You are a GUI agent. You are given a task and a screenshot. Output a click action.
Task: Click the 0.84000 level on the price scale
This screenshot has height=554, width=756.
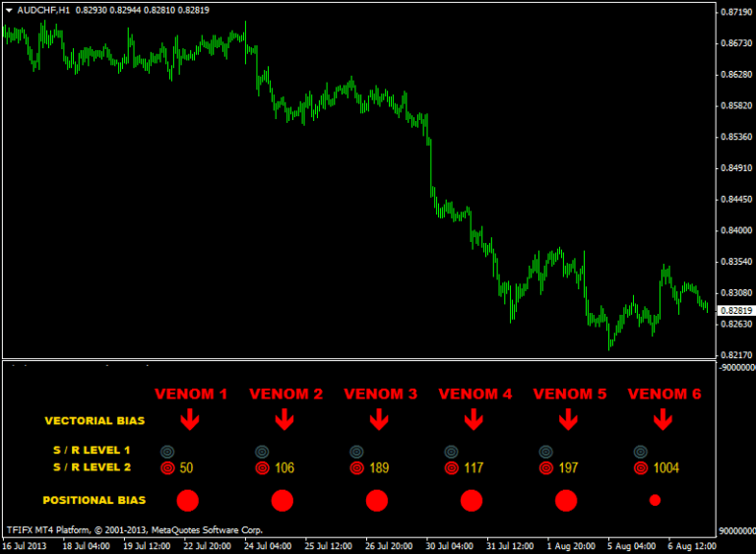point(736,230)
